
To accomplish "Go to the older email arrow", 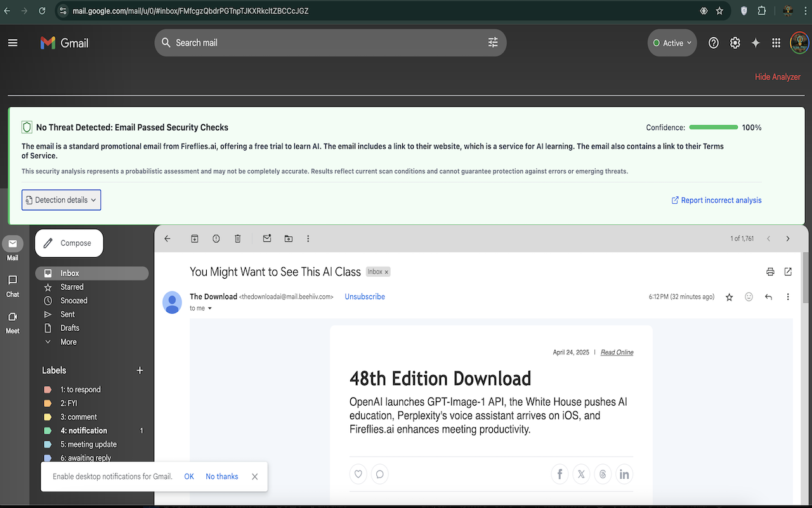I will point(788,239).
